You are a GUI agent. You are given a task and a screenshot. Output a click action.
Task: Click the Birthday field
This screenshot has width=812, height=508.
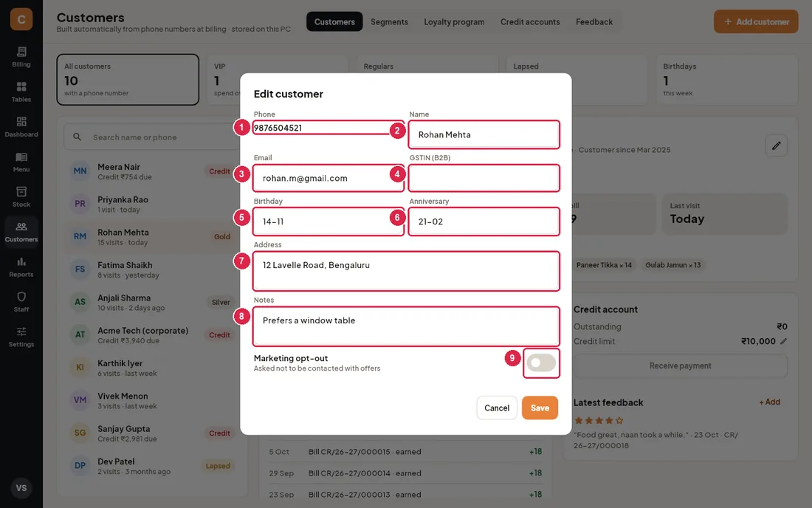coord(328,222)
